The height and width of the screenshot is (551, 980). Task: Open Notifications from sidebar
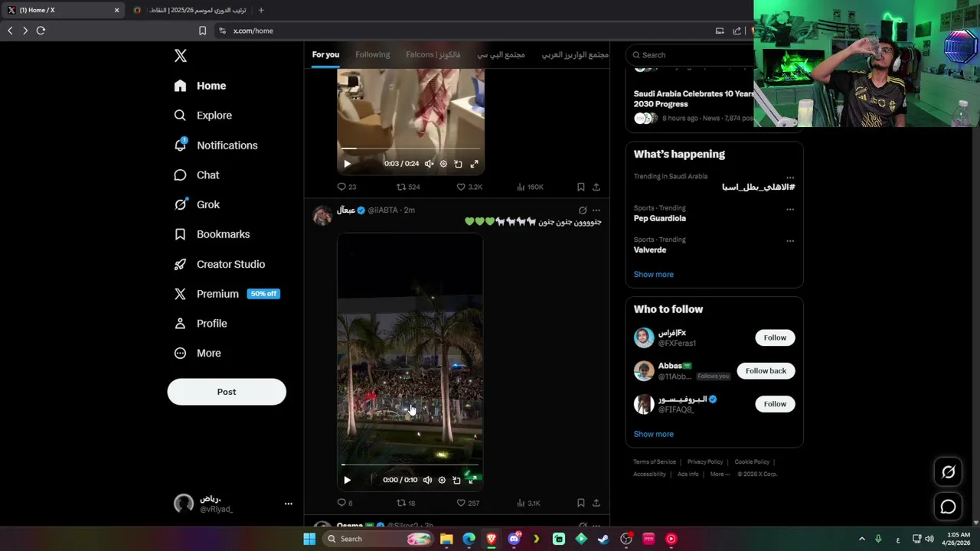coord(217,145)
